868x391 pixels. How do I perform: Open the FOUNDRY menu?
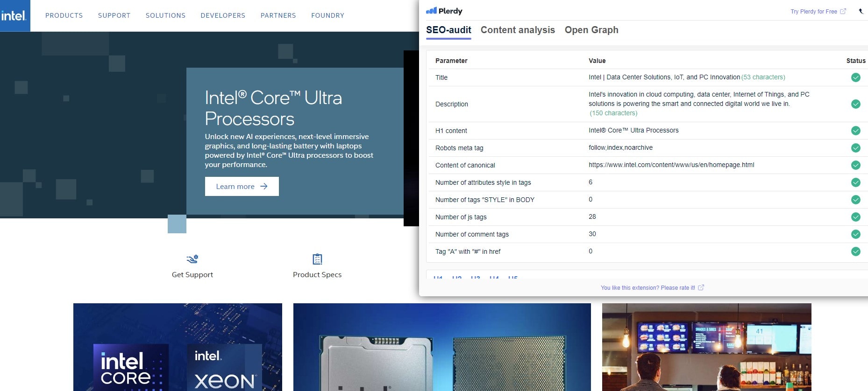click(327, 15)
